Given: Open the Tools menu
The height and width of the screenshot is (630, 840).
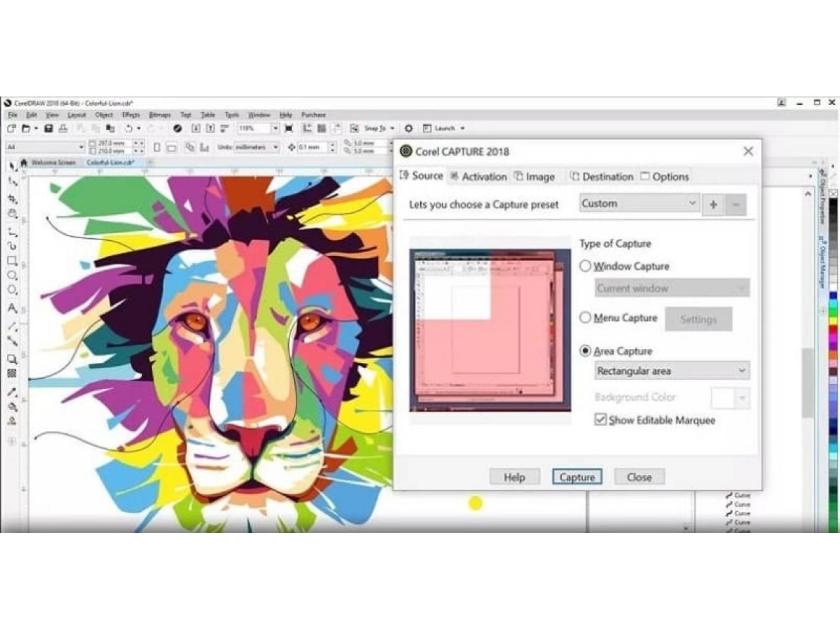Looking at the screenshot, I should [x=232, y=115].
